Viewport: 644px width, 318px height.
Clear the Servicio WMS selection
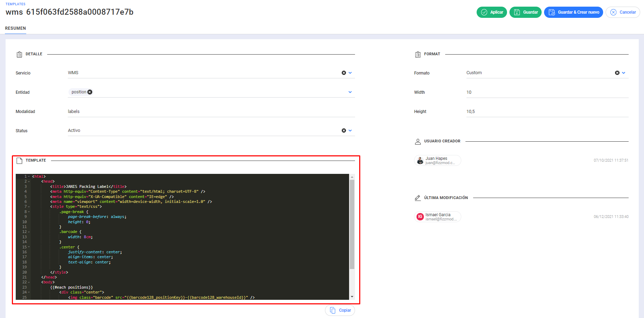point(344,73)
